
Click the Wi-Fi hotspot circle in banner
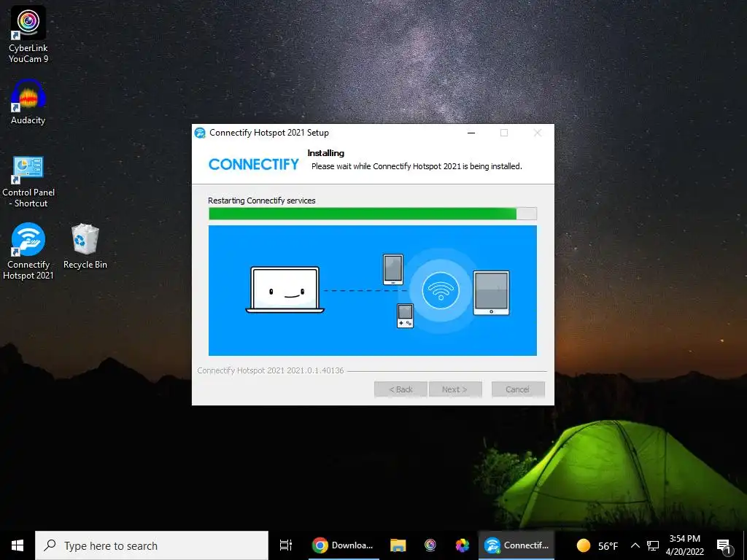(441, 290)
